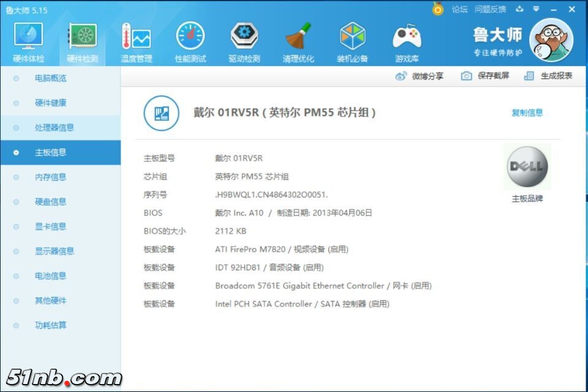The height and width of the screenshot is (392, 588).
Task: Click 保存截屏 to save screenshot
Action: click(485, 76)
